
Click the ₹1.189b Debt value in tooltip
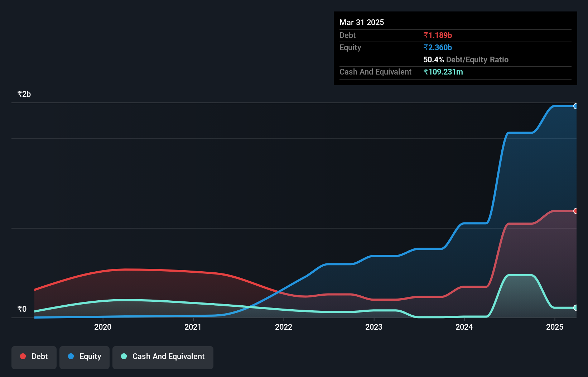(438, 35)
